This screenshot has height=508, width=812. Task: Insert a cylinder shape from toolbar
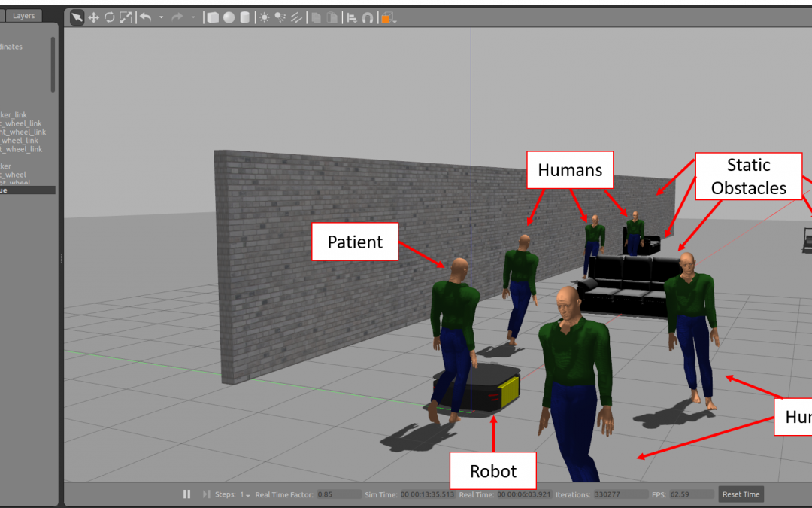(244, 17)
